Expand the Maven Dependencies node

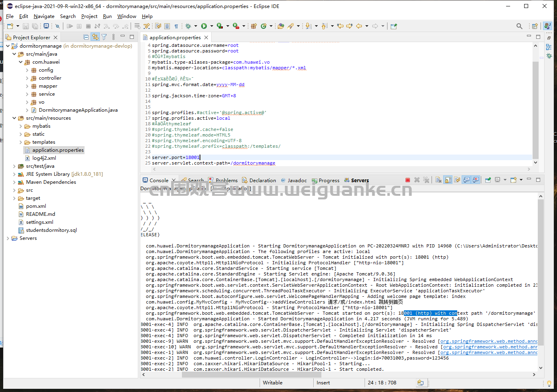tap(14, 182)
